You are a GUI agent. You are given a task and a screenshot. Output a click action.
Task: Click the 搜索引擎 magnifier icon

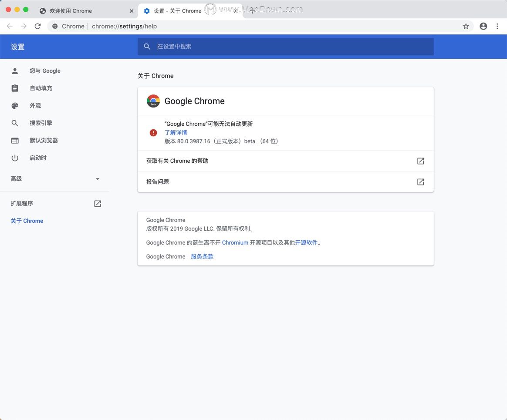coord(15,123)
